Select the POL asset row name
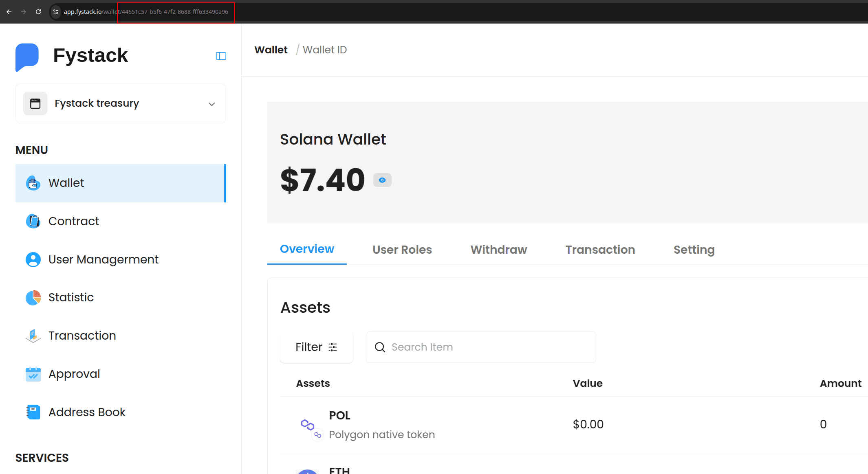 tap(339, 415)
